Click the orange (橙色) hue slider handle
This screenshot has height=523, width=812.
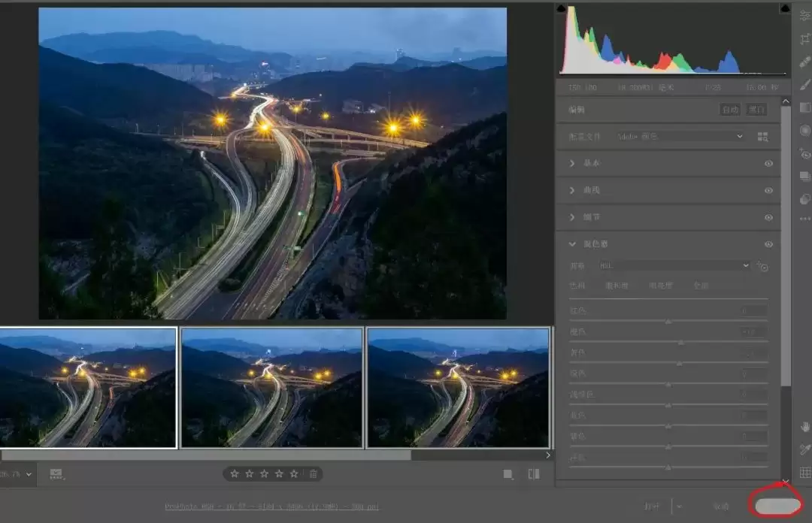680,342
